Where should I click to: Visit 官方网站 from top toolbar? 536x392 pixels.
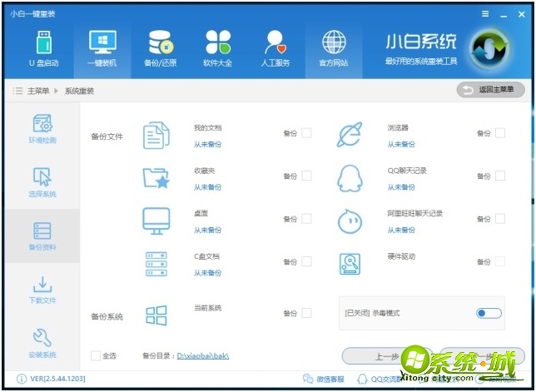(334, 48)
